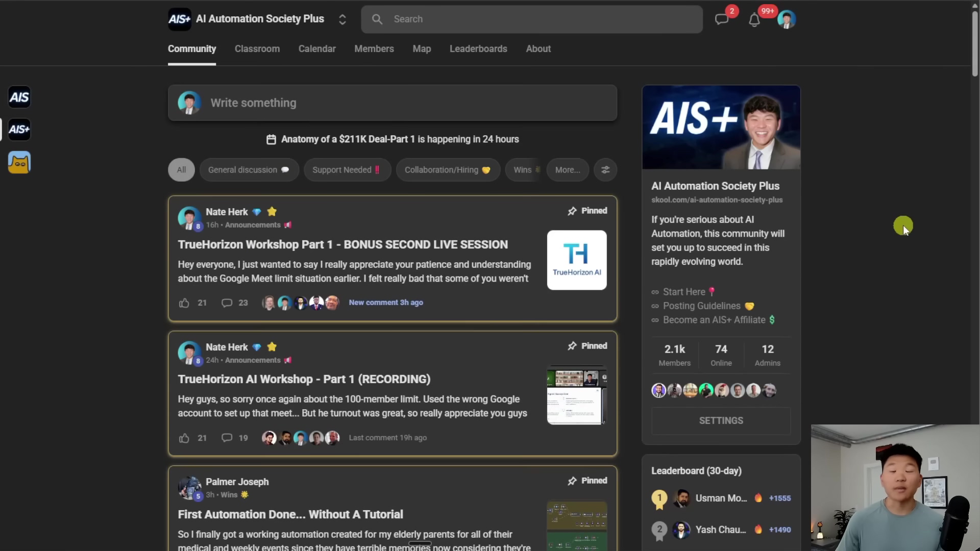Expand More... category filters
The image size is (980, 551).
pyautogui.click(x=568, y=170)
